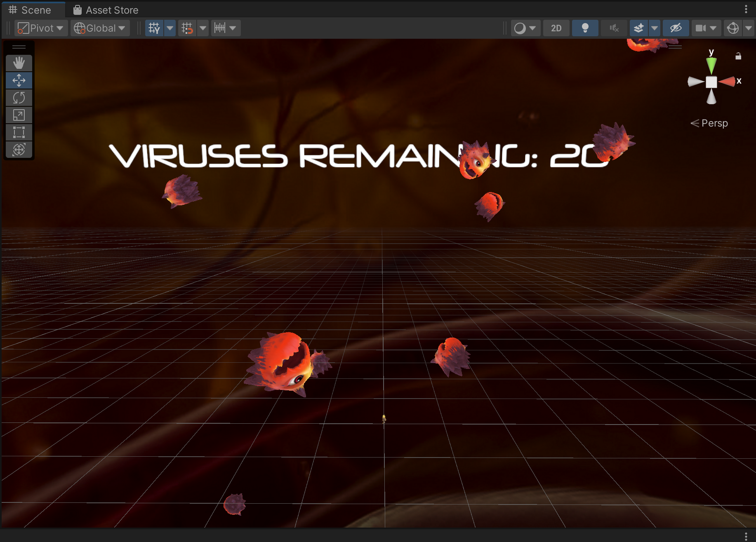This screenshot has width=756, height=542.
Task: Select the Rect transform tool
Action: 19,132
